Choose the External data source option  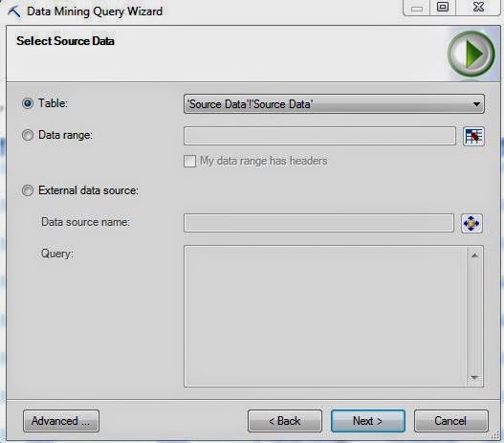pos(28,190)
